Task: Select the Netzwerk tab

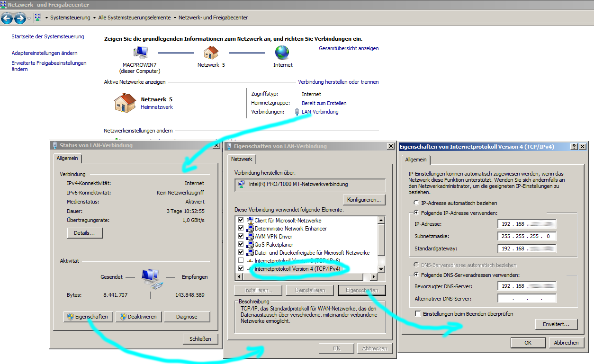Action: tap(243, 159)
